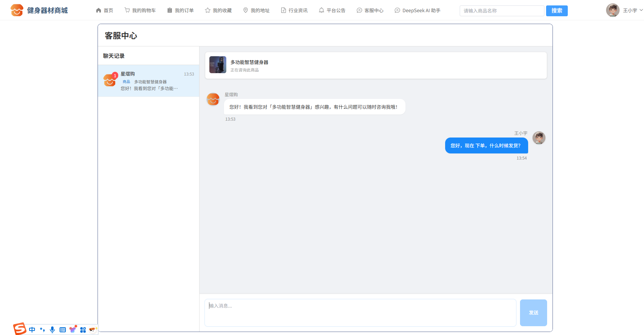Screen dimensions: 644x335
Task: Click the 我的地址 location pin icon
Action: point(246,11)
